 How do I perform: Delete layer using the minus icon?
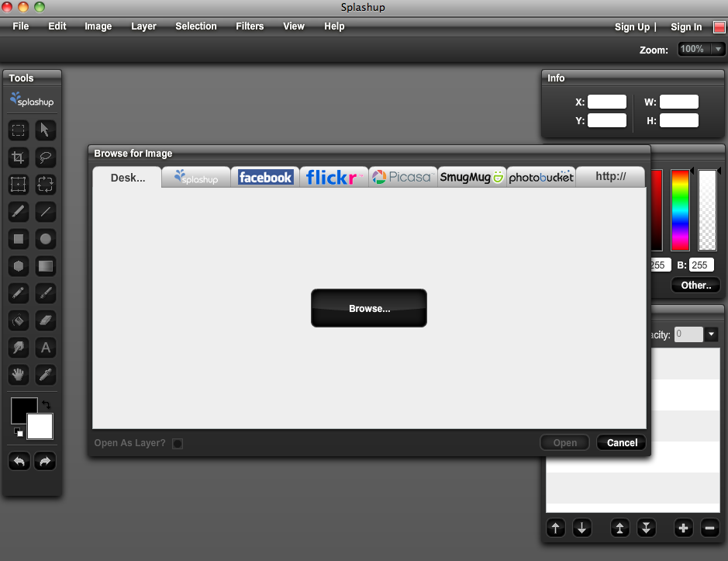709,528
